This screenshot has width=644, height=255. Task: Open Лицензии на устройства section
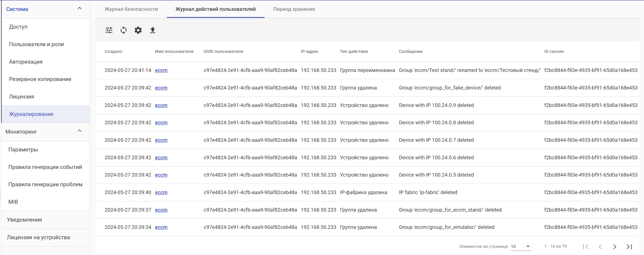tap(39, 237)
